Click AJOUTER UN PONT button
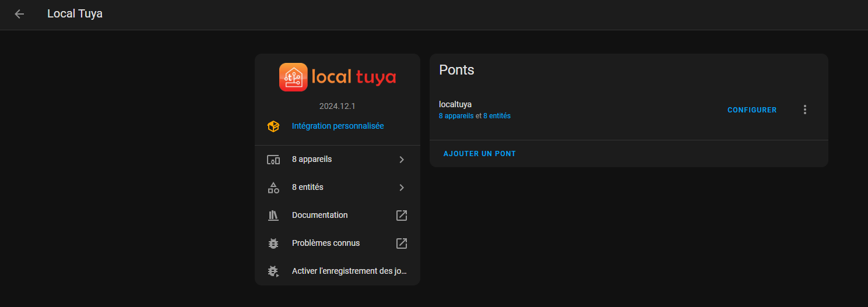This screenshot has width=868, height=307. [x=479, y=154]
